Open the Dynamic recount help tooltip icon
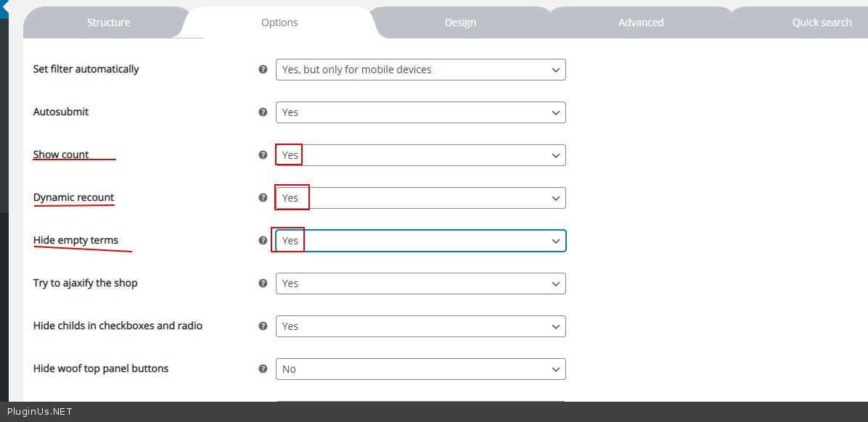 pos(263,197)
